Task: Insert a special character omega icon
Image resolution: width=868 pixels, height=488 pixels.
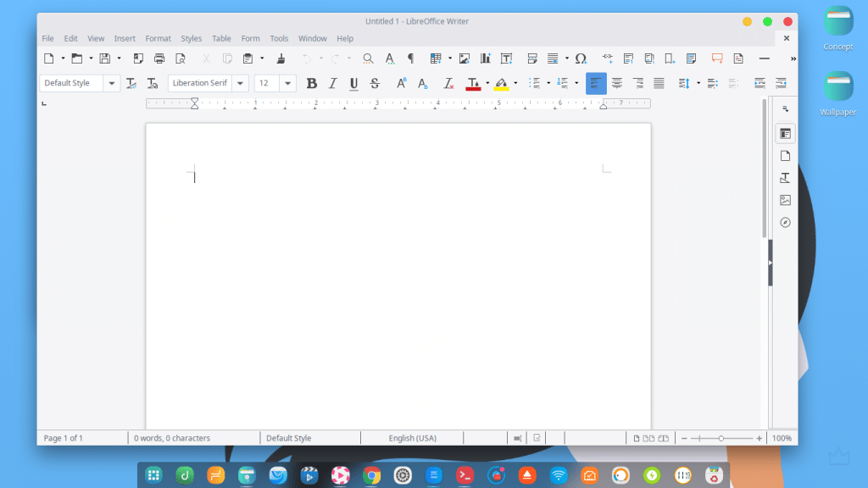Action: tap(581, 58)
